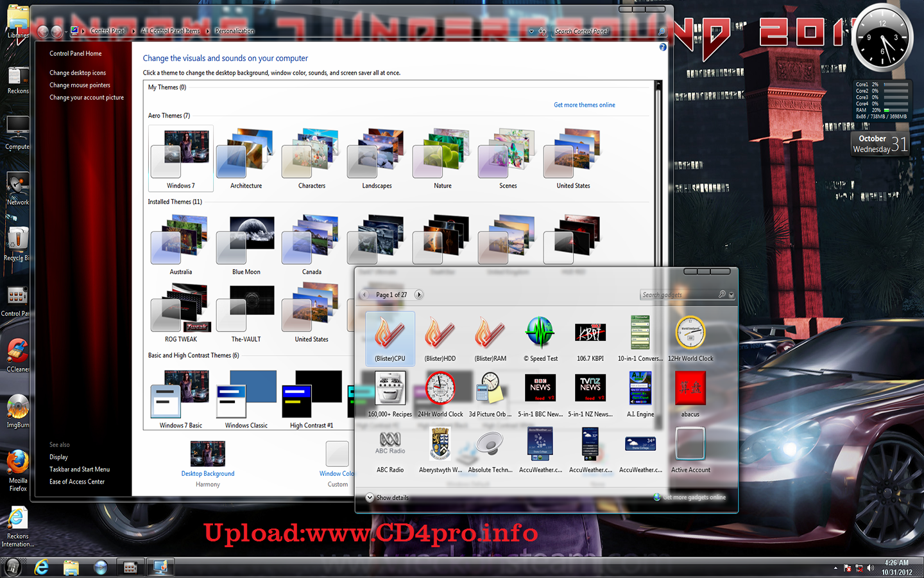Open the Desktop Background settings
Viewport: 924px width, 578px height.
[x=208, y=464]
